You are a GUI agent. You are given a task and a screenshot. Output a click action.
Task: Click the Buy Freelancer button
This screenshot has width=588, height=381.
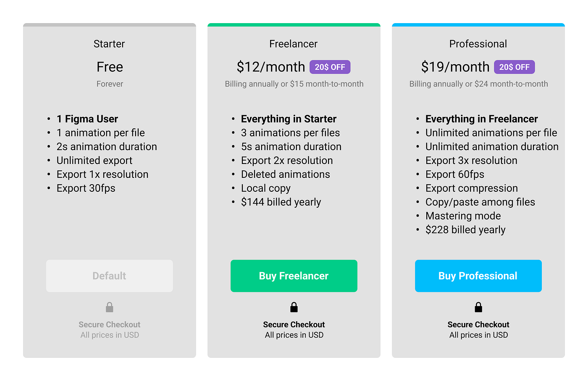[x=294, y=276]
